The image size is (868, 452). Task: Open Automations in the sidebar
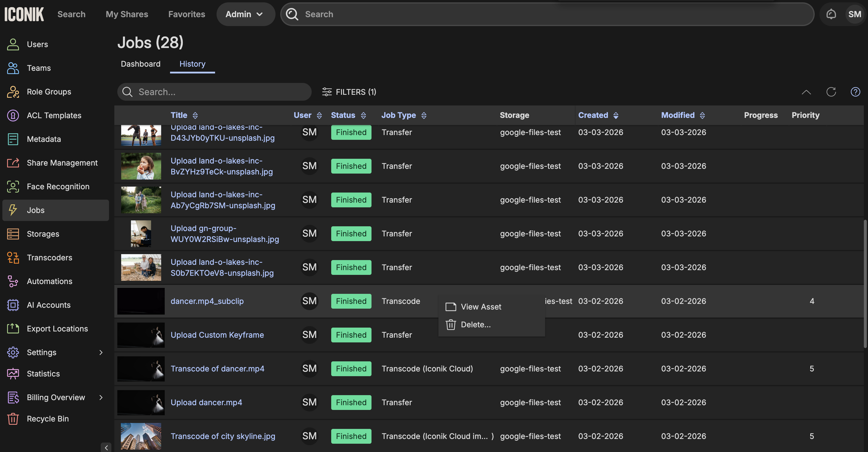click(x=49, y=281)
